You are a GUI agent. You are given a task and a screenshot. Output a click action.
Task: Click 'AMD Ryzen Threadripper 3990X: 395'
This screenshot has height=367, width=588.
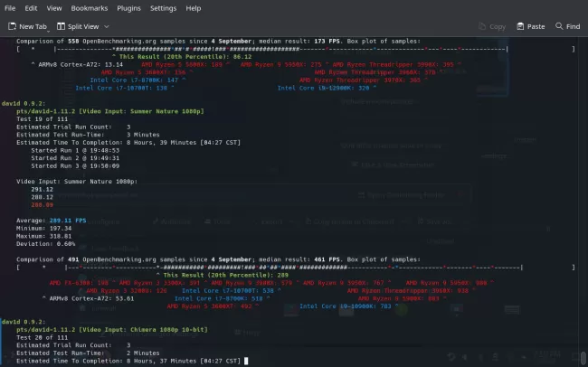point(393,64)
